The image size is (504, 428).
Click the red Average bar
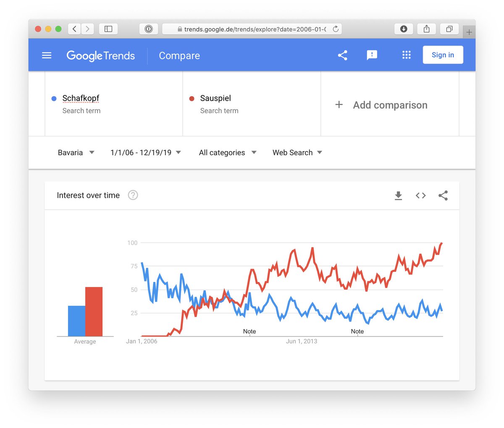pos(94,312)
